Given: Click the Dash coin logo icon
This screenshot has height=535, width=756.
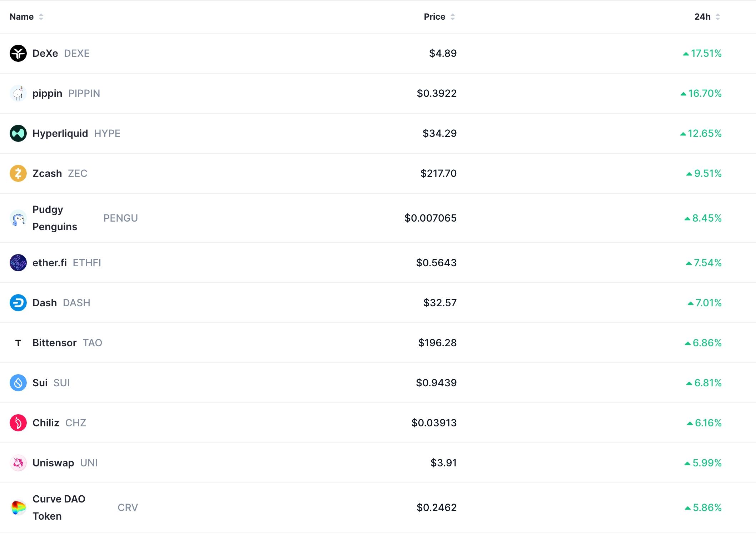Looking at the screenshot, I should pos(18,303).
